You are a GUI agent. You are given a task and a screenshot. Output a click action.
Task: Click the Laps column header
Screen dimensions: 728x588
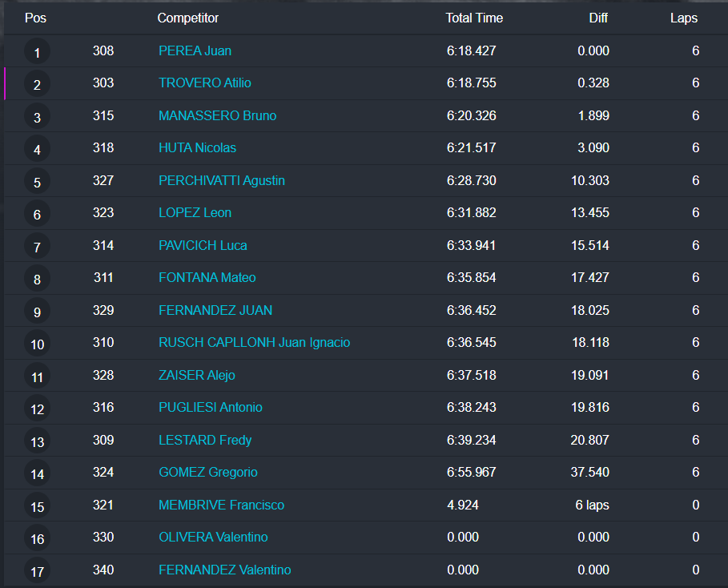684,18
